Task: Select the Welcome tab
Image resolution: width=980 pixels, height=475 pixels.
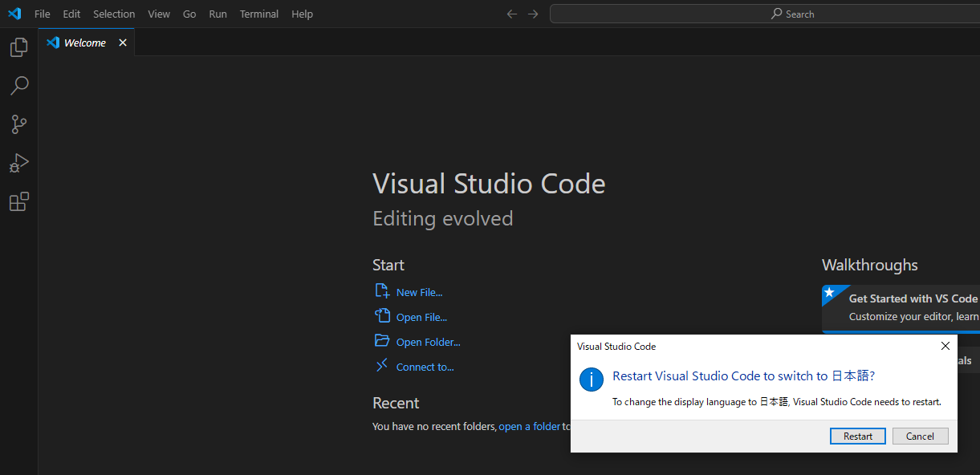Action: point(83,42)
